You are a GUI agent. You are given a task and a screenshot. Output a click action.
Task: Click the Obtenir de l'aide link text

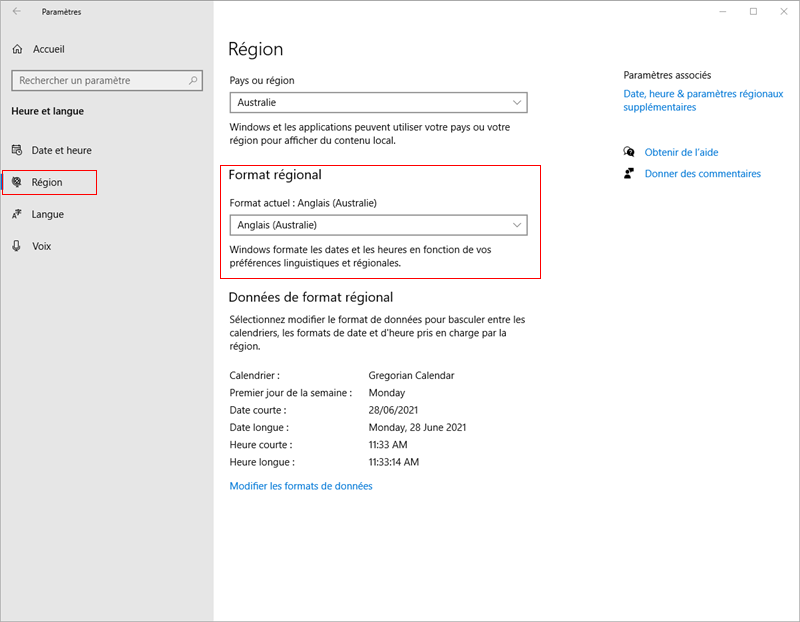click(681, 152)
